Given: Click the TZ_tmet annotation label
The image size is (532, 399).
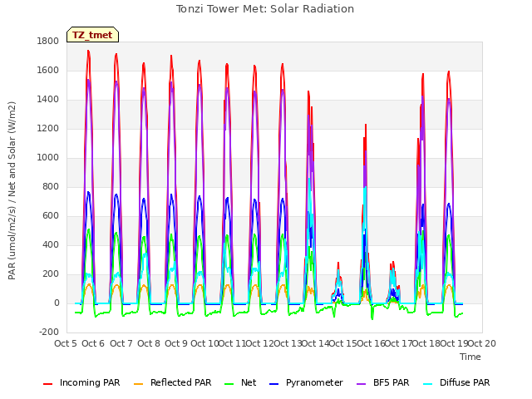Looking at the screenshot, I should (x=92, y=35).
